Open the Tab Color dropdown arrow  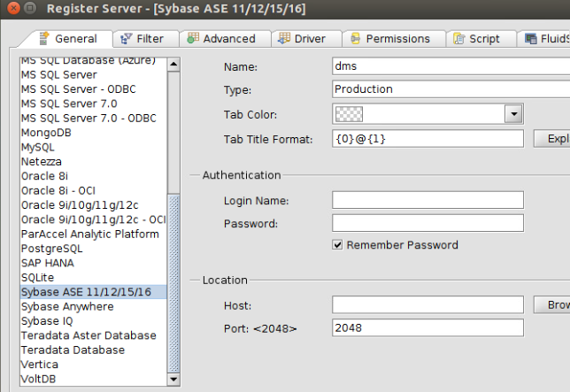click(x=513, y=113)
